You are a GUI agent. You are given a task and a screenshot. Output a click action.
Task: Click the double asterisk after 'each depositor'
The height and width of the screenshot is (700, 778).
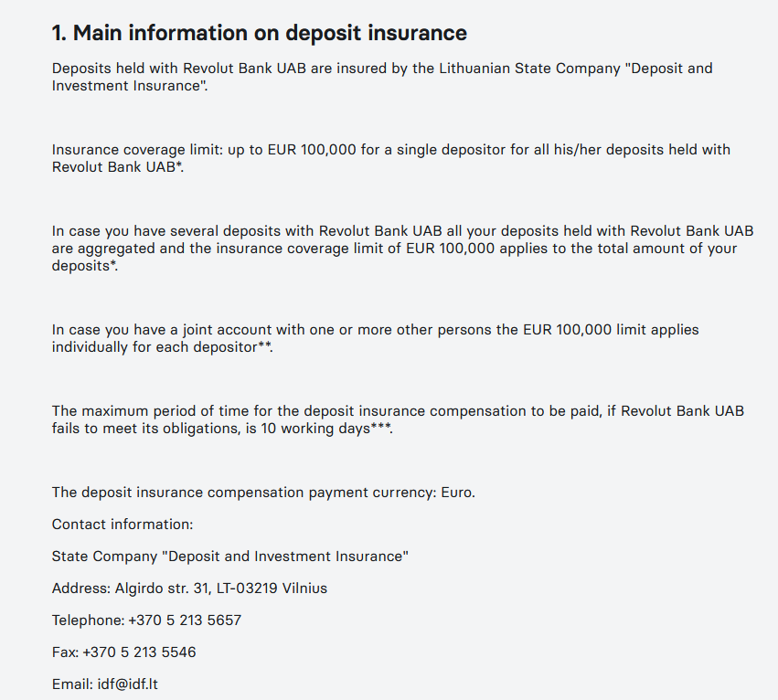tap(264, 345)
